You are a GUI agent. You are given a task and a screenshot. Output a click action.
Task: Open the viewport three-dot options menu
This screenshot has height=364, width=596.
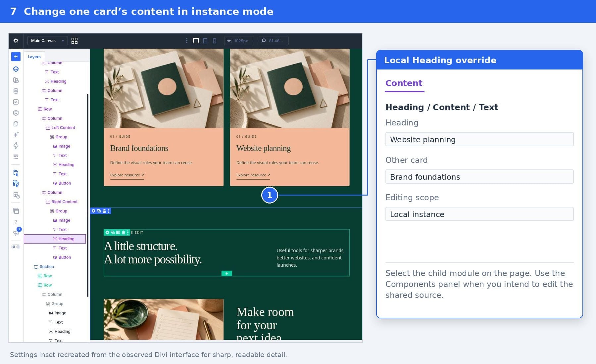click(187, 41)
